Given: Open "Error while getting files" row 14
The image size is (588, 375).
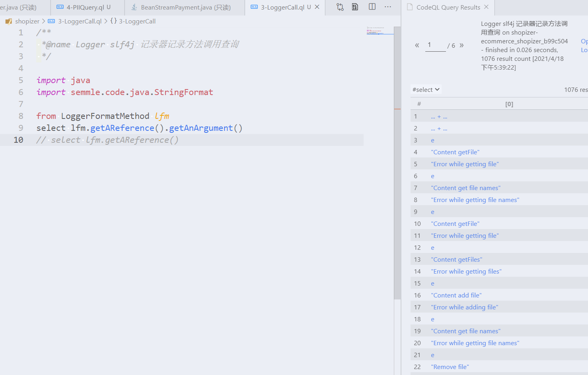Looking at the screenshot, I should pos(466,272).
